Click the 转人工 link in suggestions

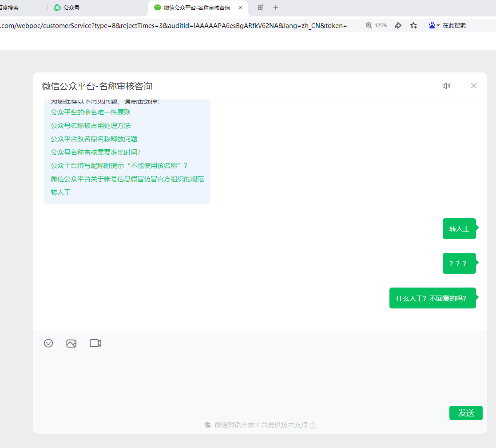pos(61,192)
